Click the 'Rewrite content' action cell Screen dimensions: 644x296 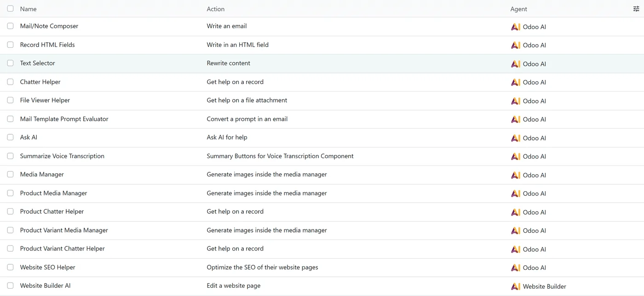[229, 63]
